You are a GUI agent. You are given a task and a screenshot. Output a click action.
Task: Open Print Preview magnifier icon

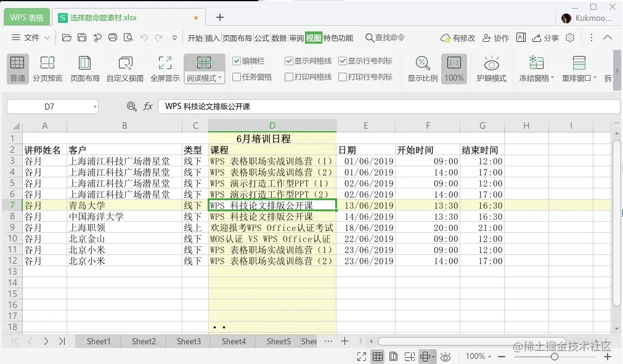pos(128,38)
